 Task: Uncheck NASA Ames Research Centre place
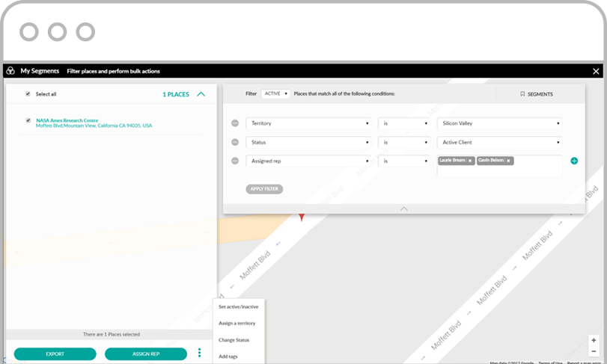coord(28,120)
